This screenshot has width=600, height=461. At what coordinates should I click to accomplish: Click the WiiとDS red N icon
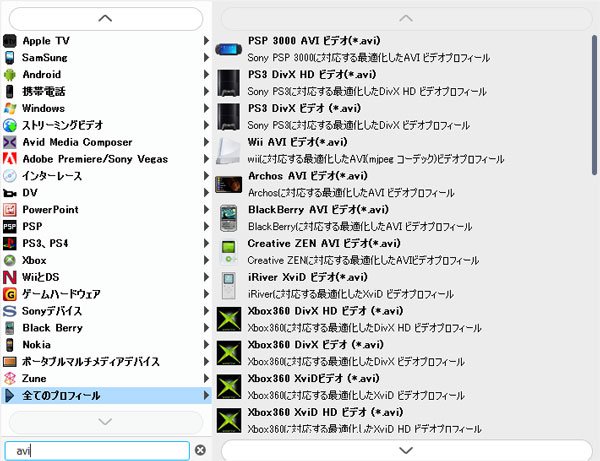tap(10, 277)
